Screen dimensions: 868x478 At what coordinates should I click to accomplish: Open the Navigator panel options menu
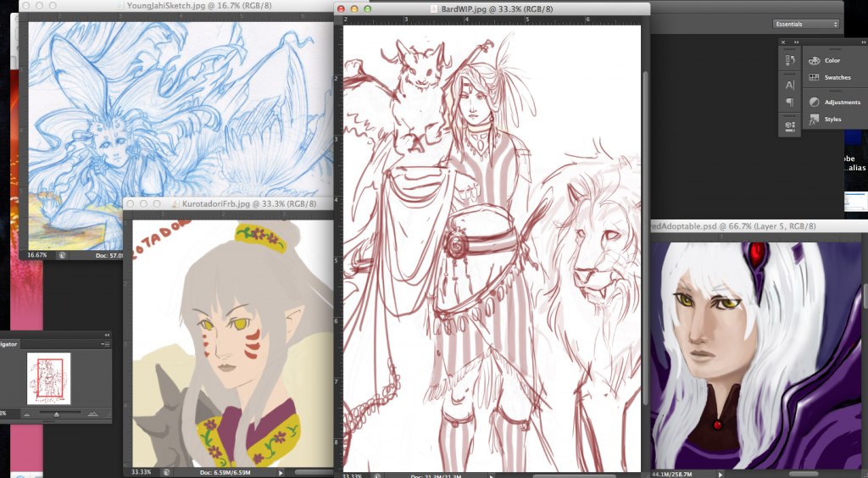[x=107, y=344]
